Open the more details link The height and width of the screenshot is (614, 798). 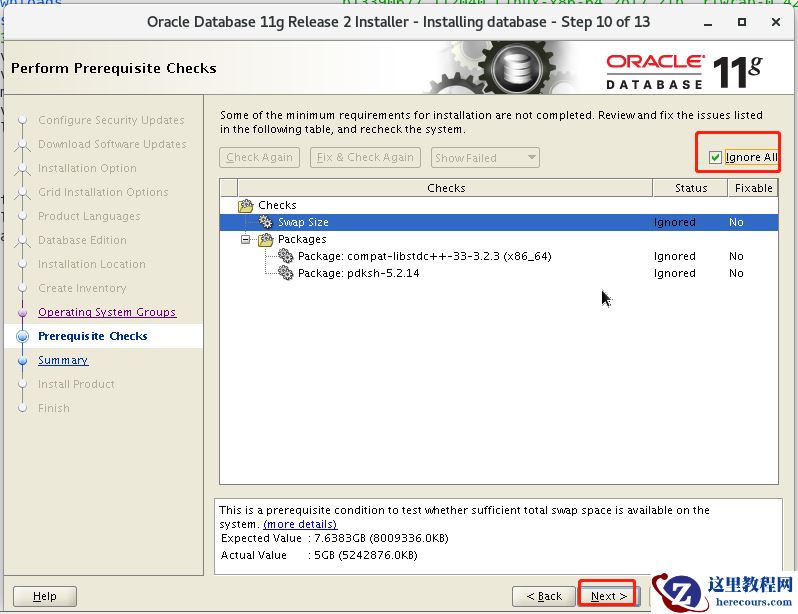click(300, 524)
